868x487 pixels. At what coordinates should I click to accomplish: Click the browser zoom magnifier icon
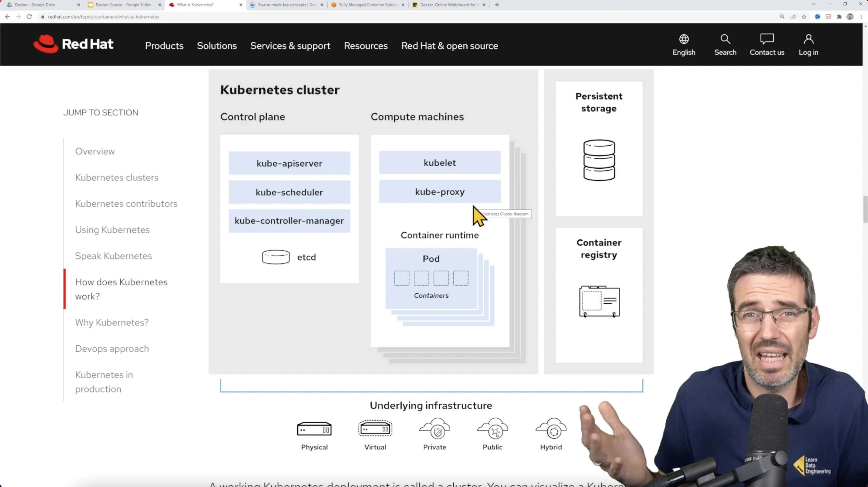pos(782,16)
